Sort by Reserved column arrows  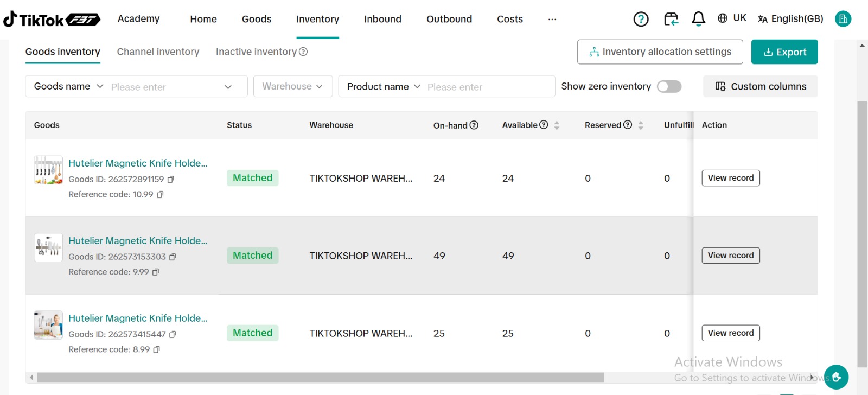641,125
